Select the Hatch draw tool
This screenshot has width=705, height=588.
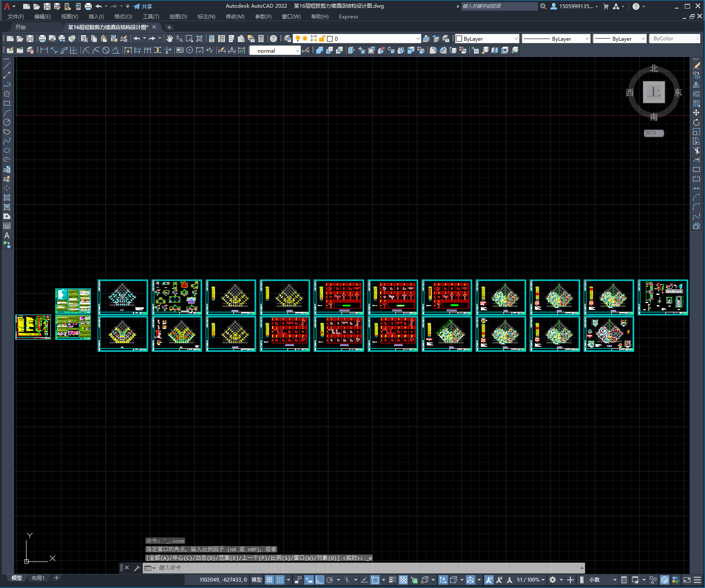(7, 198)
